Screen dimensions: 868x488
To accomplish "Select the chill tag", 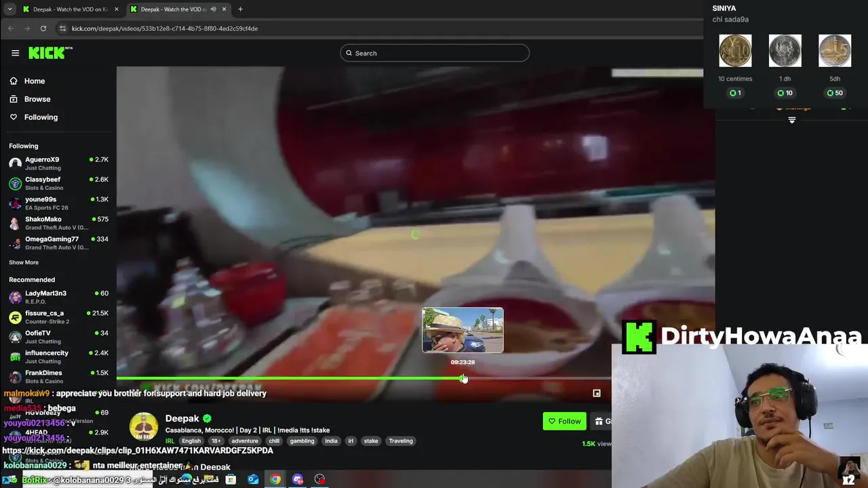I will pyautogui.click(x=274, y=441).
